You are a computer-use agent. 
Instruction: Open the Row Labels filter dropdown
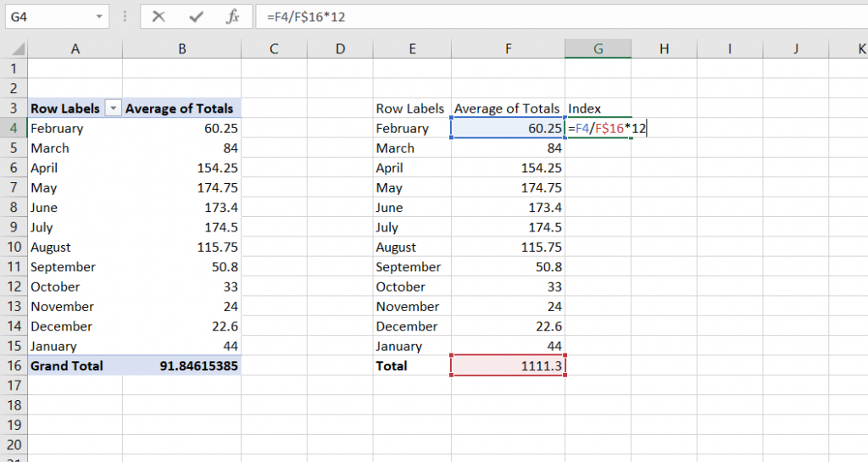(113, 109)
